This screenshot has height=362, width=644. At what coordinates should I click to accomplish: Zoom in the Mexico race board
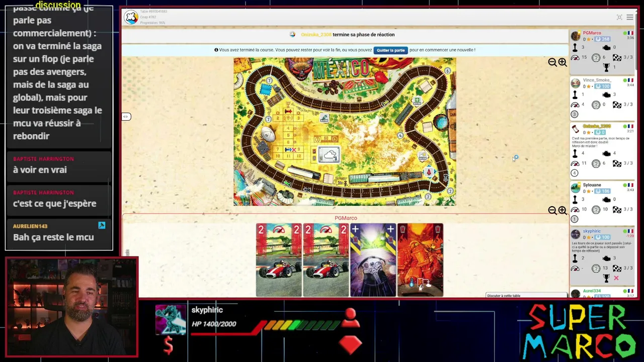[562, 62]
